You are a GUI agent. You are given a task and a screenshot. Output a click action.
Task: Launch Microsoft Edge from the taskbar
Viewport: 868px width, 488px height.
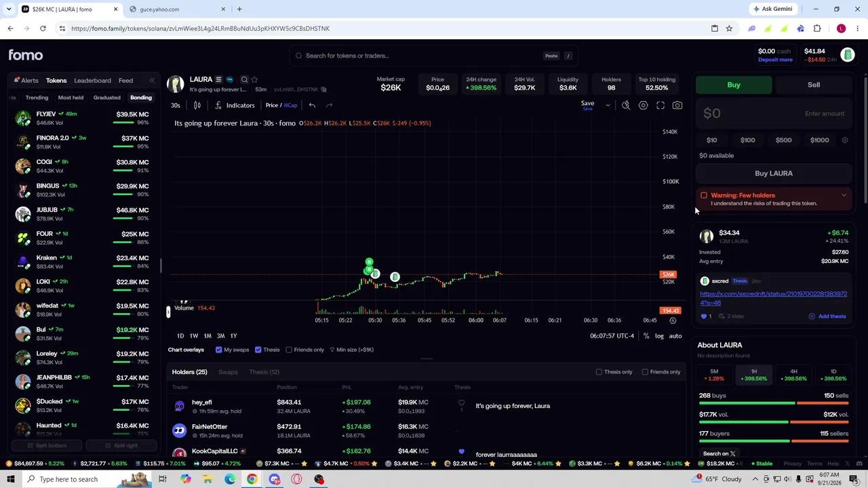pos(230,479)
